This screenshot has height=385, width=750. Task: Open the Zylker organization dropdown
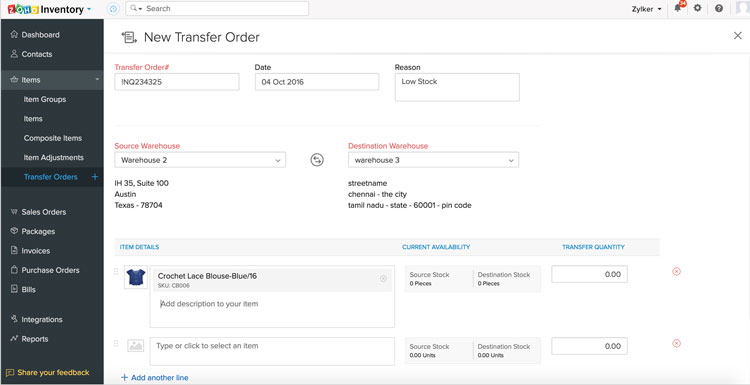[646, 9]
